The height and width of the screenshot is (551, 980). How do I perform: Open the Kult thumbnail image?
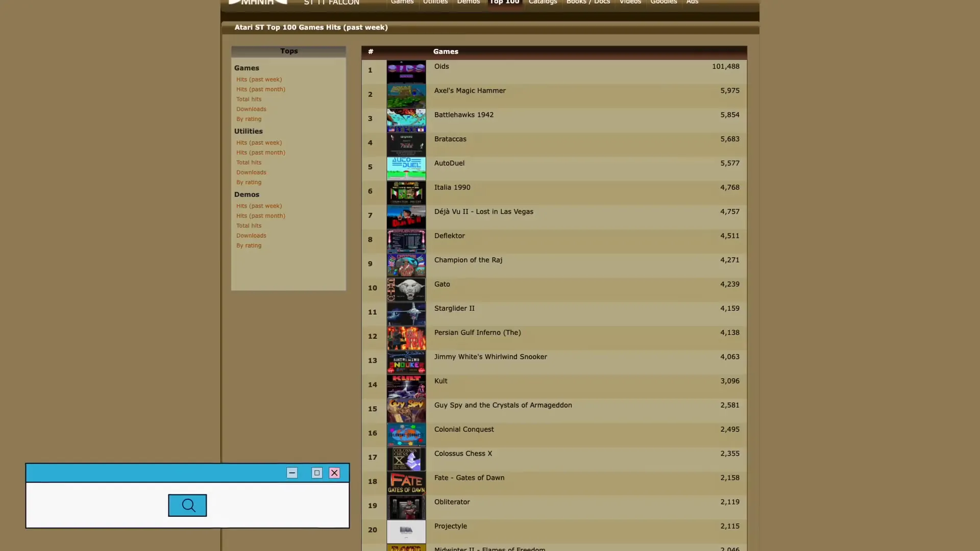coord(406,386)
